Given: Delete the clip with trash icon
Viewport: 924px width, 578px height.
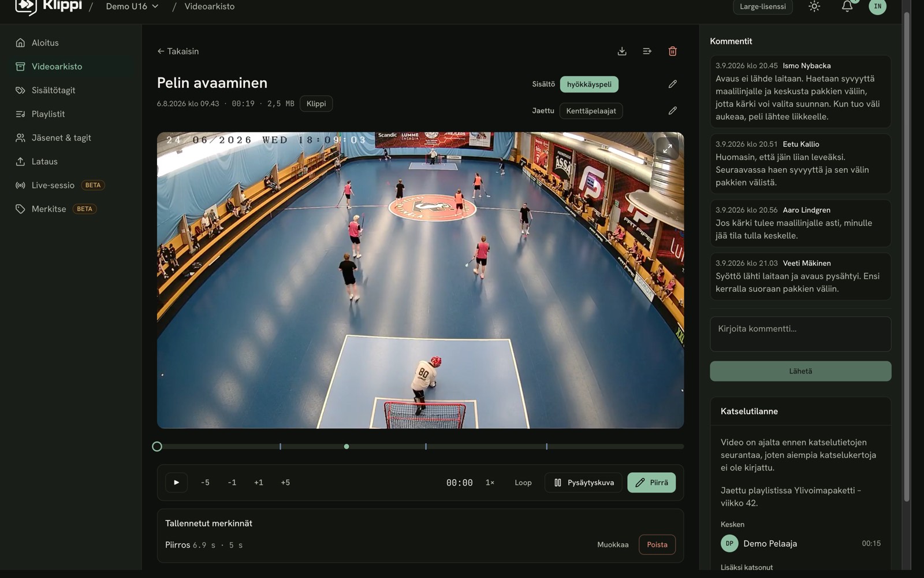Looking at the screenshot, I should 673,51.
